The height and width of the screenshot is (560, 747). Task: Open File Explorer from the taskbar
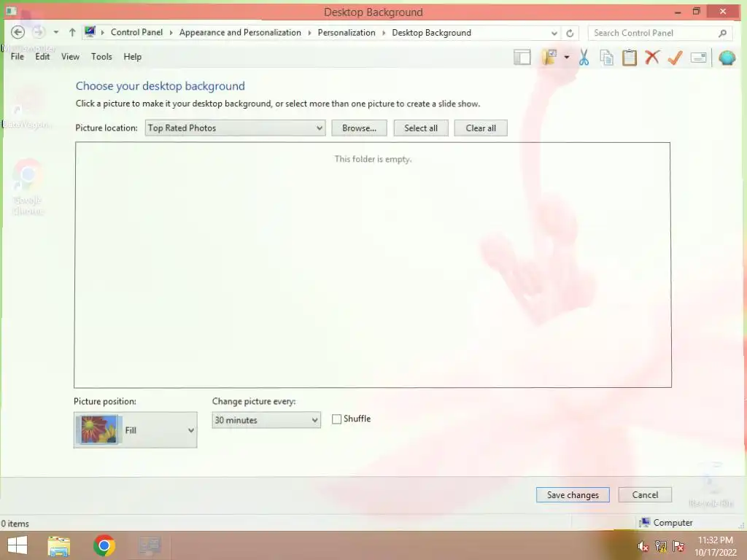59,546
